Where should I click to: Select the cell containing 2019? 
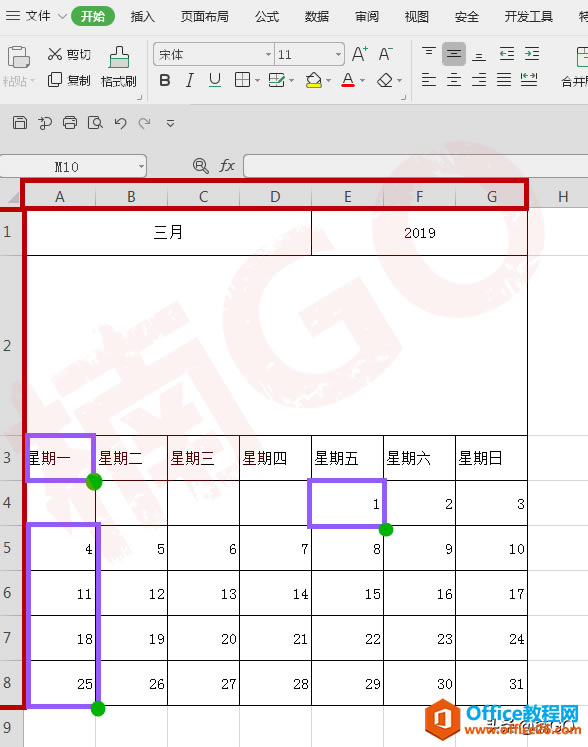pyautogui.click(x=419, y=232)
